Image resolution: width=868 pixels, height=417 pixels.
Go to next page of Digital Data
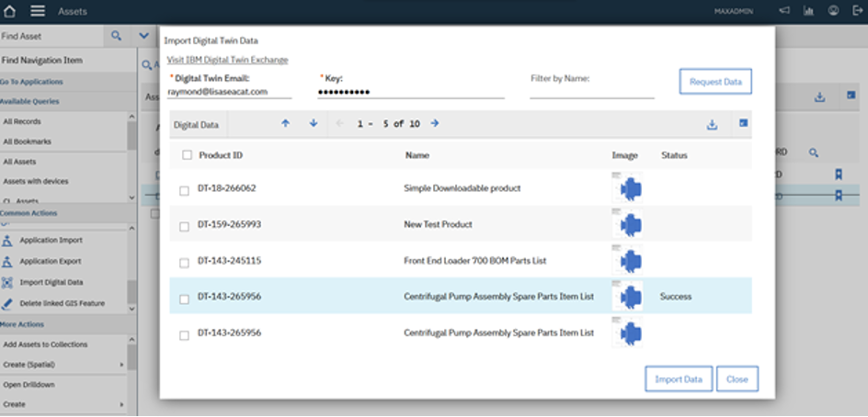(435, 124)
